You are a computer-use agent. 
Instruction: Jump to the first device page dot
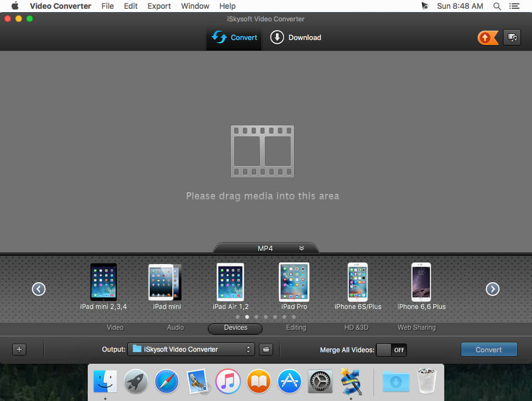pyautogui.click(x=237, y=317)
